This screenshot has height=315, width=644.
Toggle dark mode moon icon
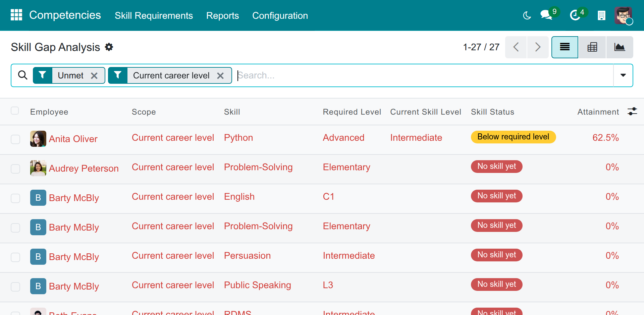tap(527, 15)
